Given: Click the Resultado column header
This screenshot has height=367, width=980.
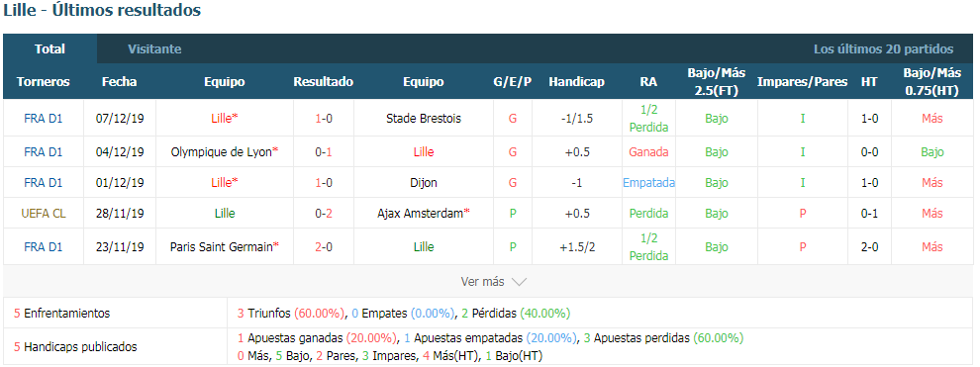Looking at the screenshot, I should tap(323, 82).
